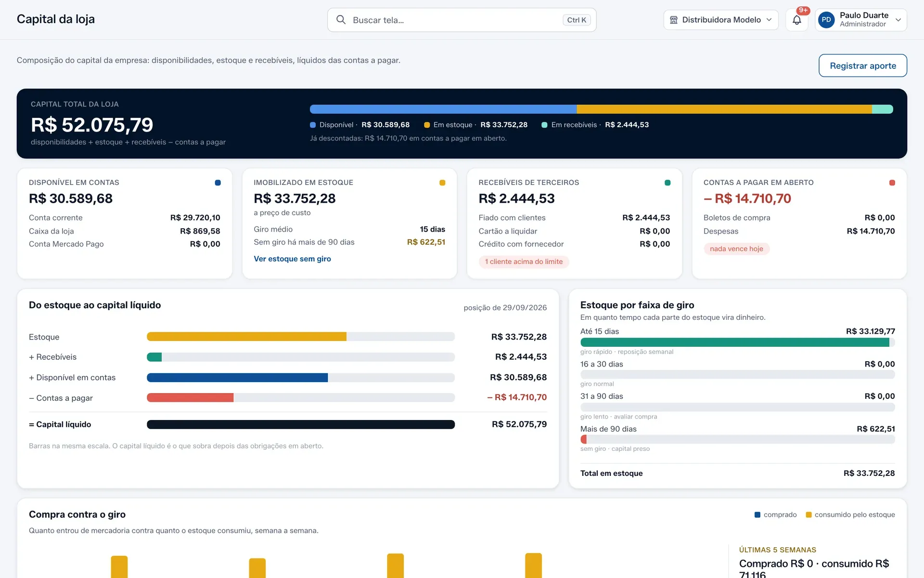Viewport: 924px width, 578px height.
Task: Click the Até 15 dias green progress bar
Action: click(x=737, y=342)
